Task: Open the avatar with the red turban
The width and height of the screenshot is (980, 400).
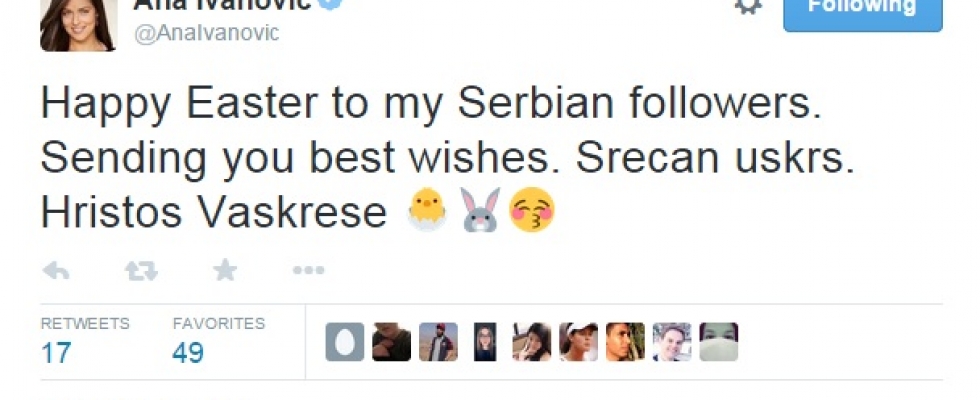Action: 438,342
